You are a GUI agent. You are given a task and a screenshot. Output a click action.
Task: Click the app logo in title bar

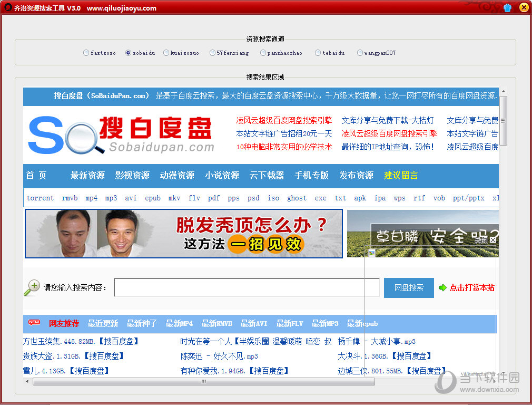(7, 8)
